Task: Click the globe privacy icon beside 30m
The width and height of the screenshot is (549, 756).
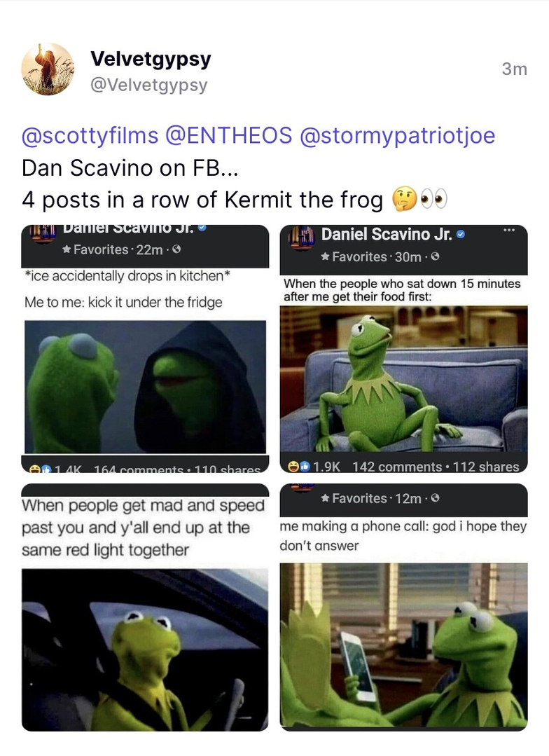Action: [436, 257]
